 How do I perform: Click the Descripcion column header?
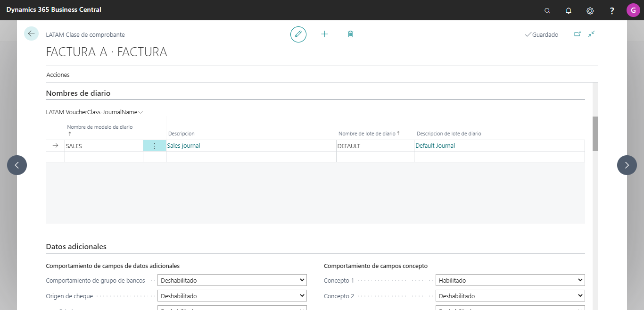coord(182,134)
